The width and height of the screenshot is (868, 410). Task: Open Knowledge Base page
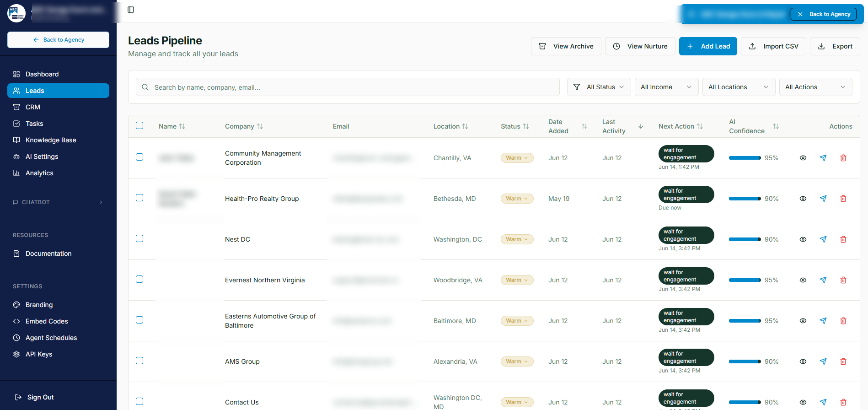pyautogui.click(x=58, y=140)
